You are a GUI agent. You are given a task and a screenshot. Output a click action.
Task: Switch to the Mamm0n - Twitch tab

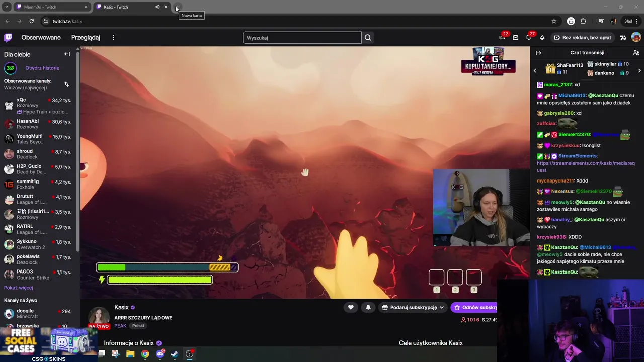point(51,7)
